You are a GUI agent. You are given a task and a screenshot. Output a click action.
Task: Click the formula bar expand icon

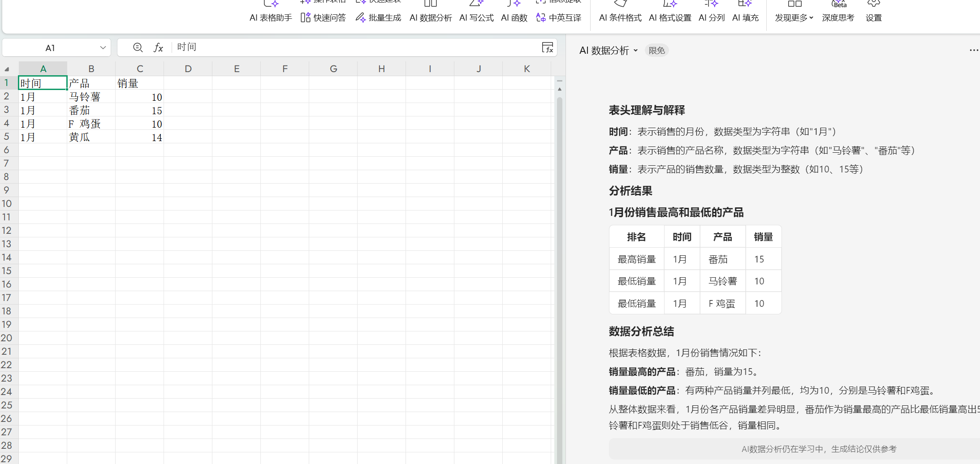tap(548, 47)
